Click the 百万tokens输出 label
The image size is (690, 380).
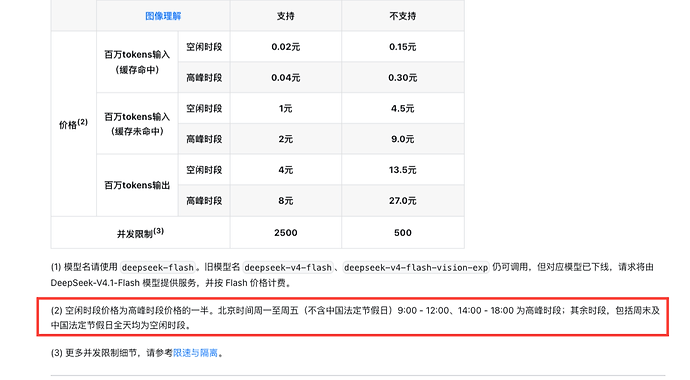pyautogui.click(x=137, y=185)
